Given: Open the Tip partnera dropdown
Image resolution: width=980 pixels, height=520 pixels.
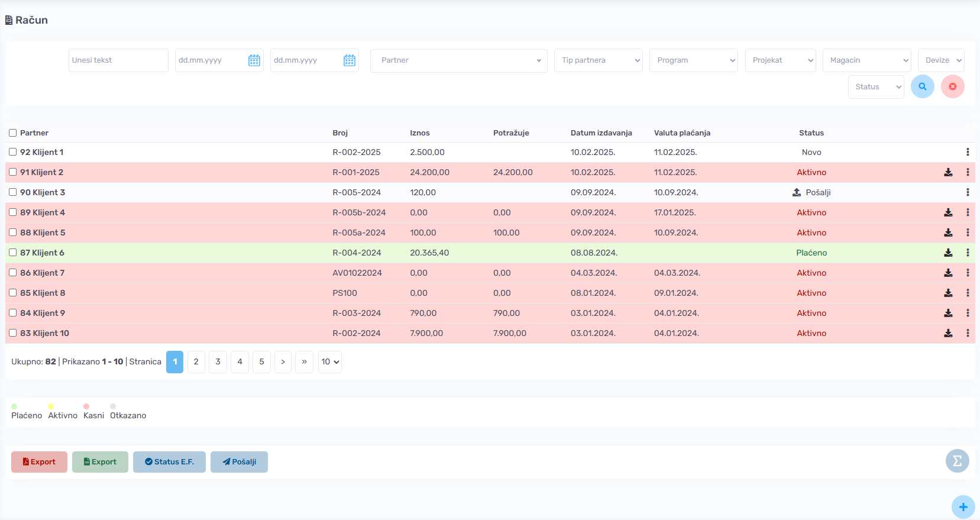Looking at the screenshot, I should point(598,60).
